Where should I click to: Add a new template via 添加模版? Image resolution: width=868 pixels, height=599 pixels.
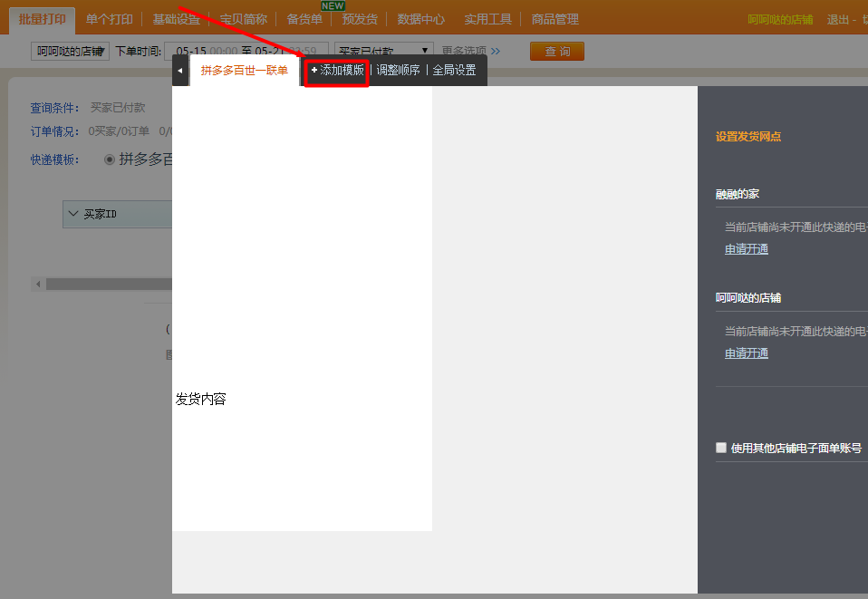[337, 71]
